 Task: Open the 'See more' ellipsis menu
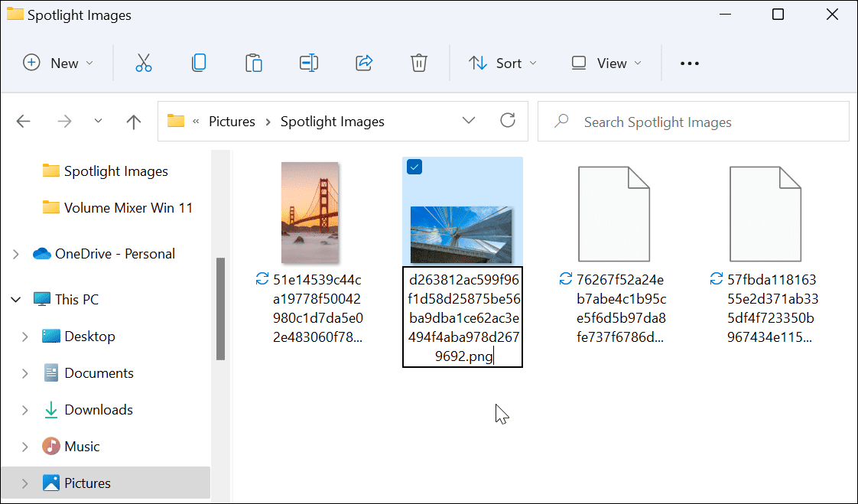point(689,63)
